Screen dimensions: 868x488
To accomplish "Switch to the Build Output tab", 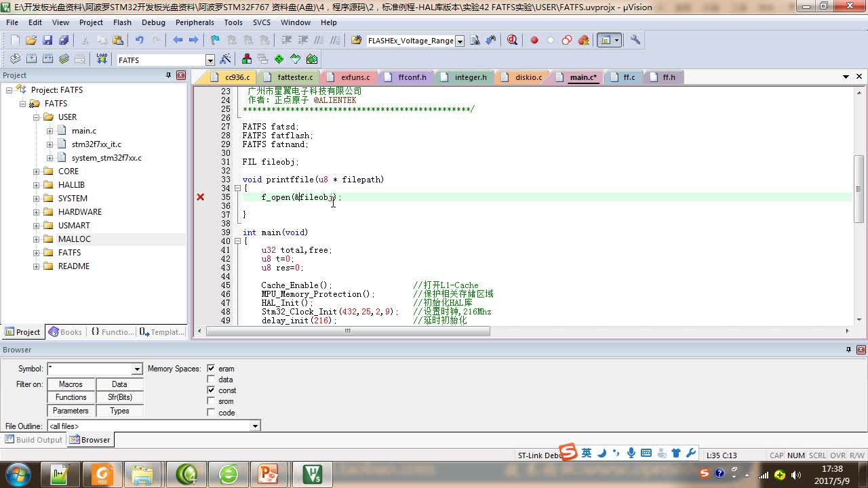I will tap(33, 440).
